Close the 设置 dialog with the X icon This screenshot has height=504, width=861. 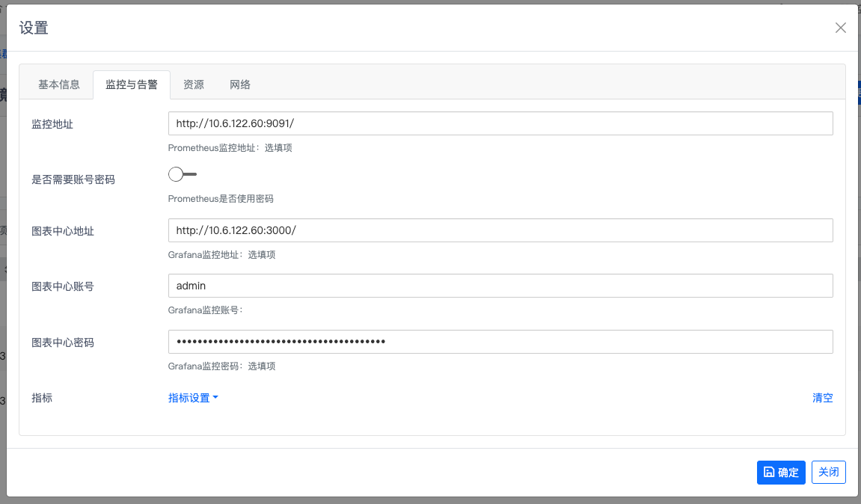(840, 28)
